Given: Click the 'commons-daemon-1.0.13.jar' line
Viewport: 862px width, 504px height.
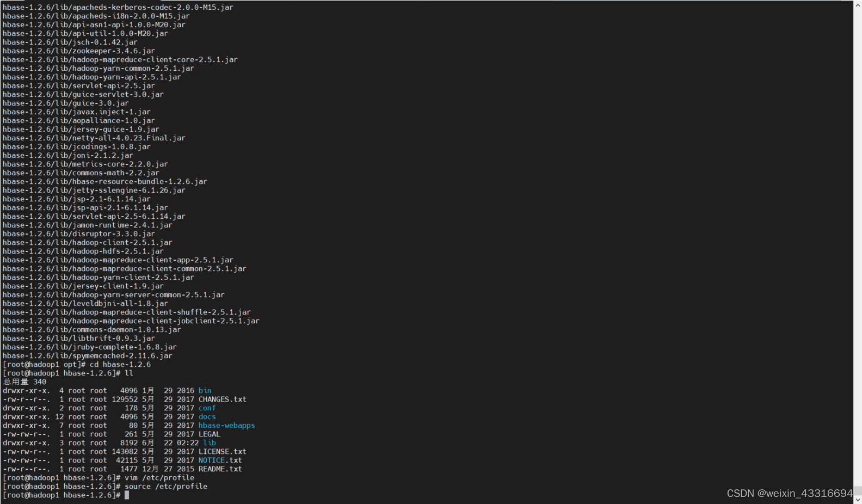Looking at the screenshot, I should point(92,330).
